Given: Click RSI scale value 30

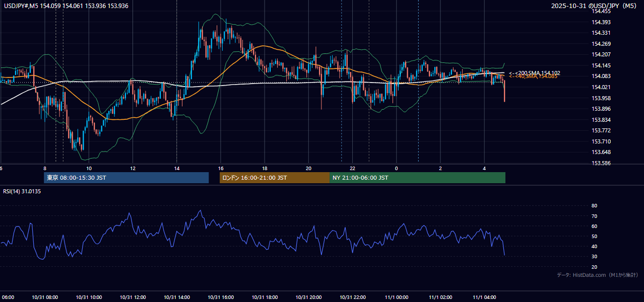Looking at the screenshot, I should [x=595, y=257].
